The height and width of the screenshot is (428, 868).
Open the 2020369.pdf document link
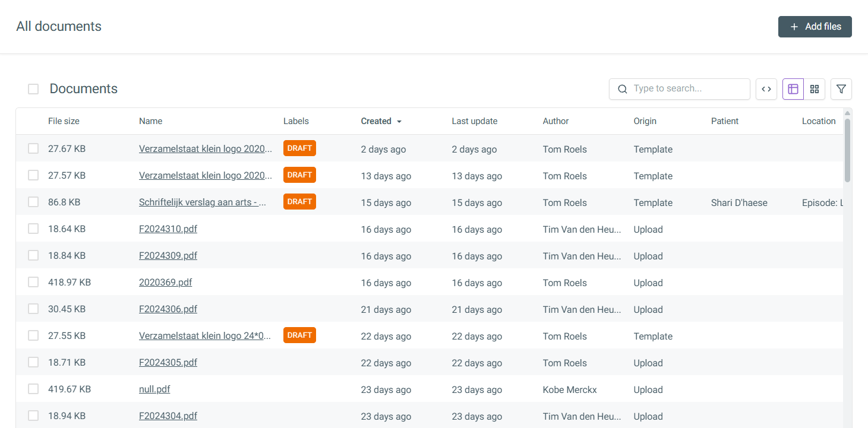tap(165, 283)
